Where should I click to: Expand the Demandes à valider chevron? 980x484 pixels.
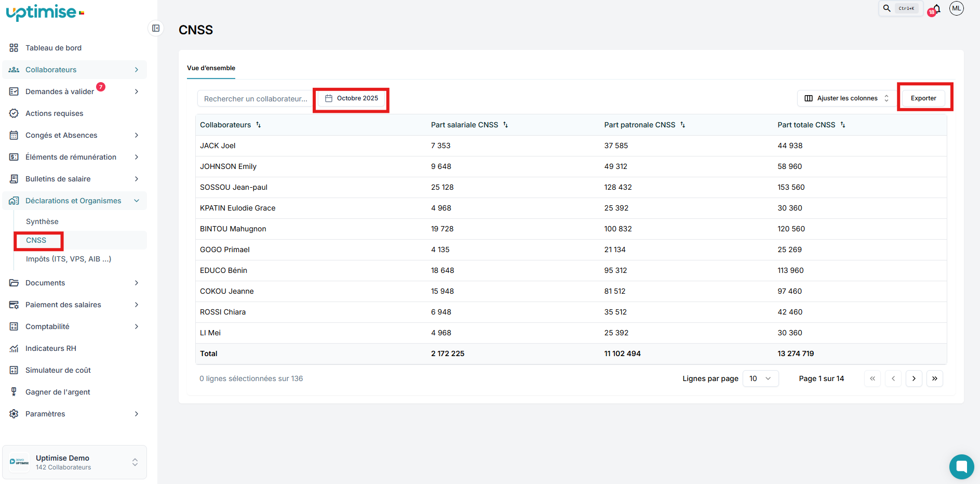tap(137, 91)
